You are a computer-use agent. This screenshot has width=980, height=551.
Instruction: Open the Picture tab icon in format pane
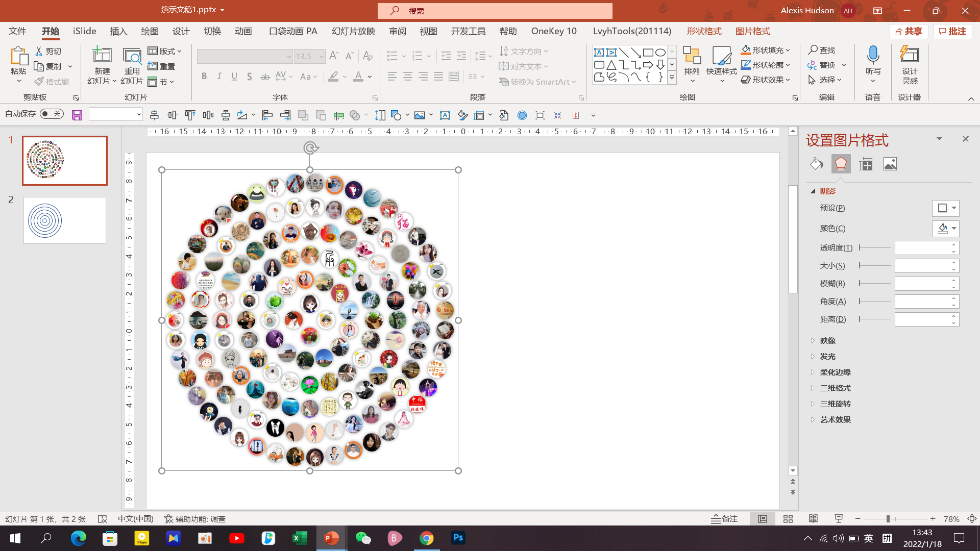(890, 164)
